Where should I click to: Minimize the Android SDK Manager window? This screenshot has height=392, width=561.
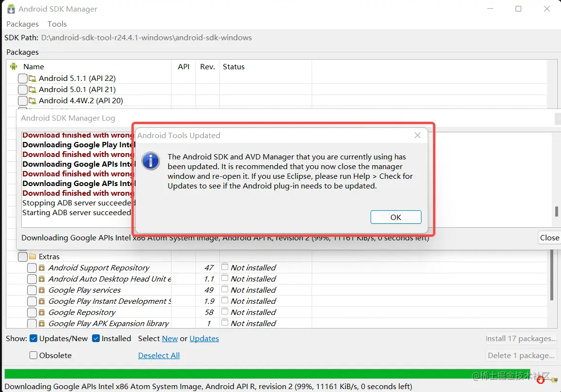point(490,9)
